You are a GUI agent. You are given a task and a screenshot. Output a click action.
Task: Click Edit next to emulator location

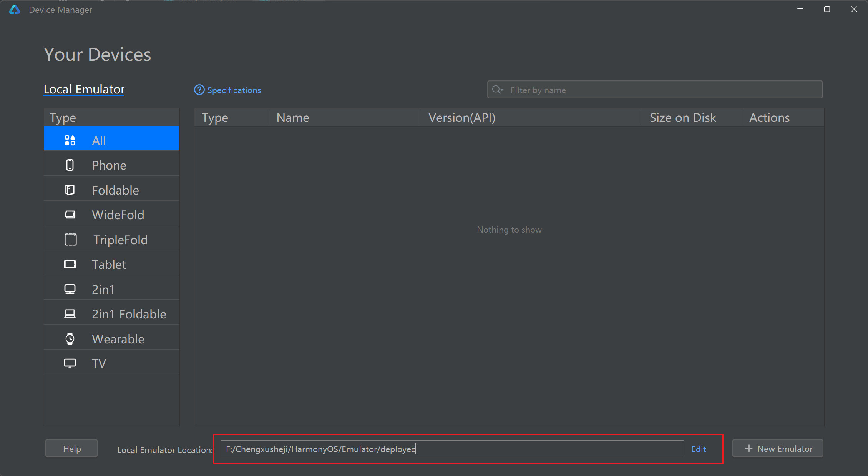click(x=698, y=449)
